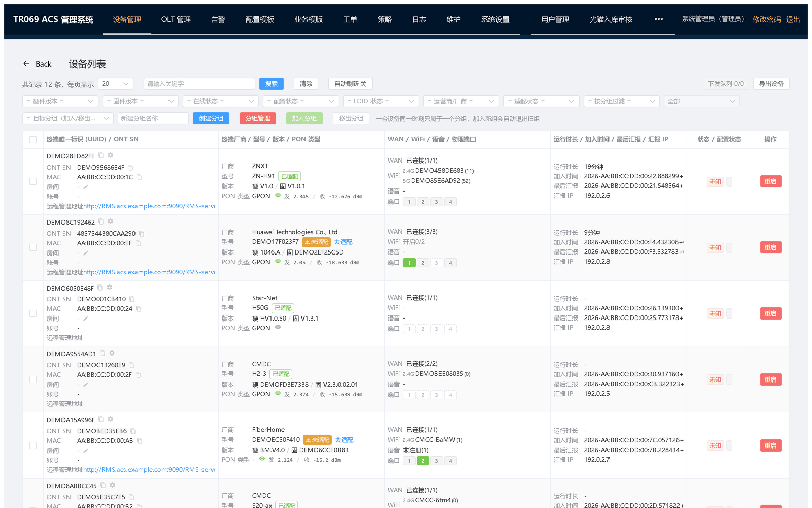Open the 硬件版本 filter dropdown
This screenshot has height=508, width=812.
[x=60, y=101]
